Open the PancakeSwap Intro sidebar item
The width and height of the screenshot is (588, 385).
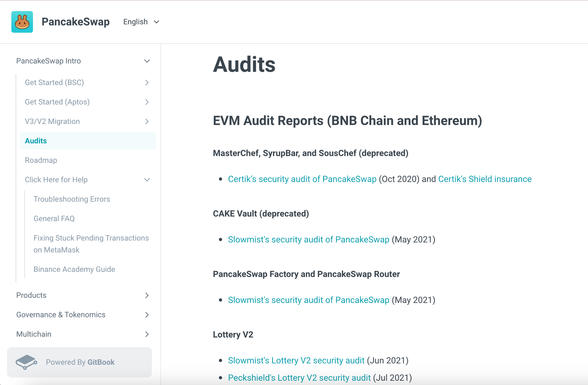coord(48,61)
